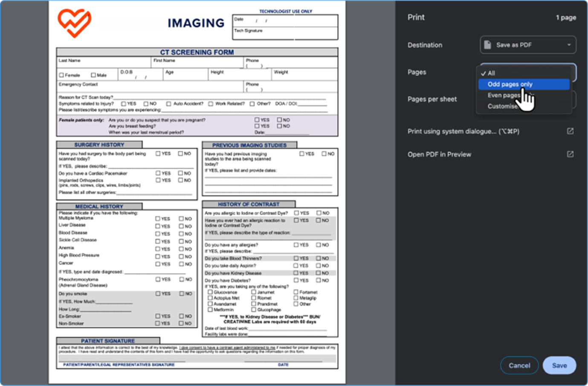The height and width of the screenshot is (386, 588).
Task: Expand the Save as PDF destination selector
Action: 528,45
